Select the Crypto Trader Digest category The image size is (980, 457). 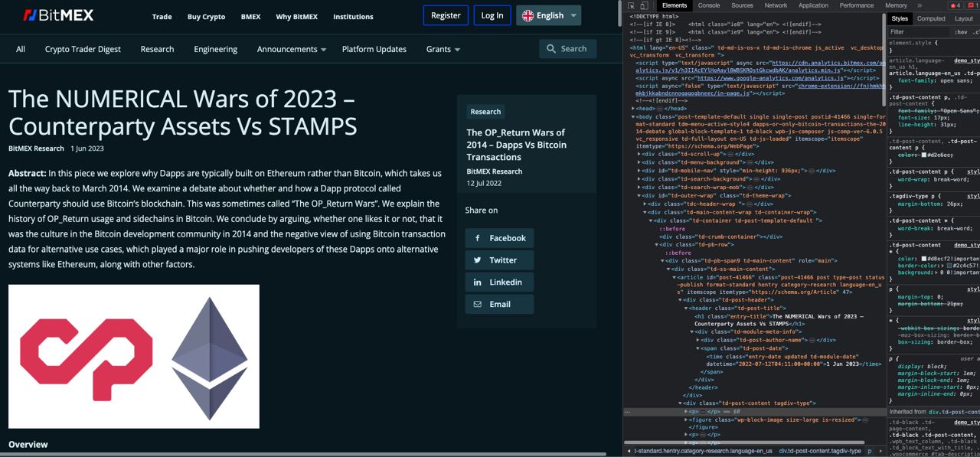pos(83,49)
